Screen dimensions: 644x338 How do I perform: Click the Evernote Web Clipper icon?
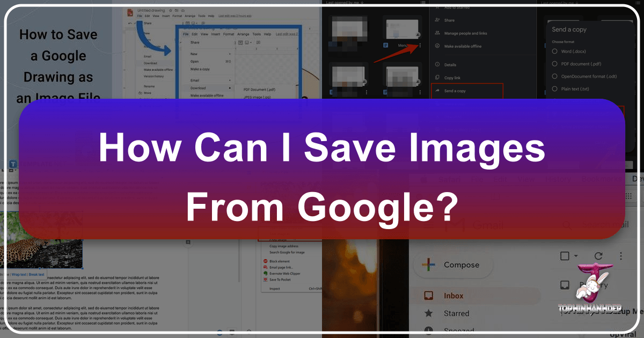pyautogui.click(x=266, y=274)
